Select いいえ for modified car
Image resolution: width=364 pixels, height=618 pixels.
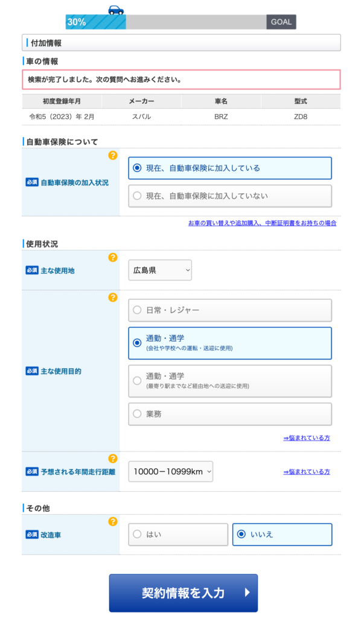pos(282,534)
